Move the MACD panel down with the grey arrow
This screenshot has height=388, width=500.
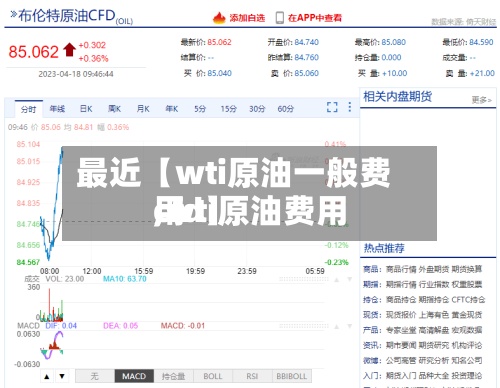tap(349, 326)
